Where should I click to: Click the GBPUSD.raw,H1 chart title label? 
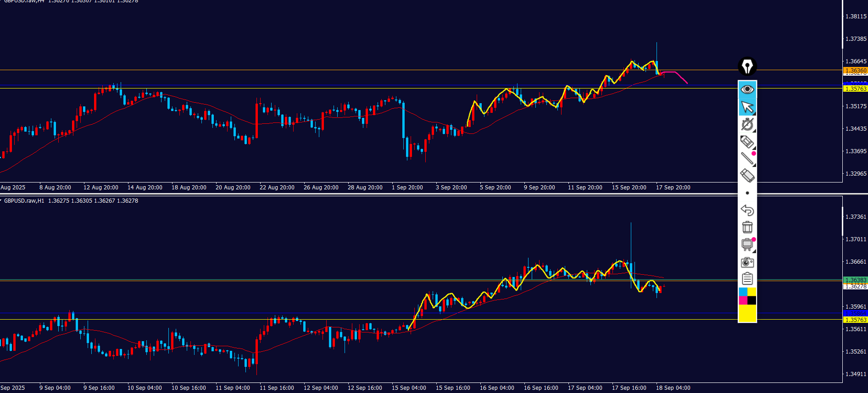click(24, 201)
